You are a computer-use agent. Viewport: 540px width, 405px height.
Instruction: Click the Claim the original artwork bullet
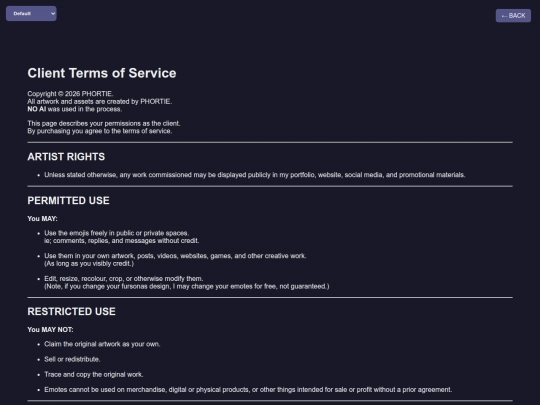coord(102,344)
